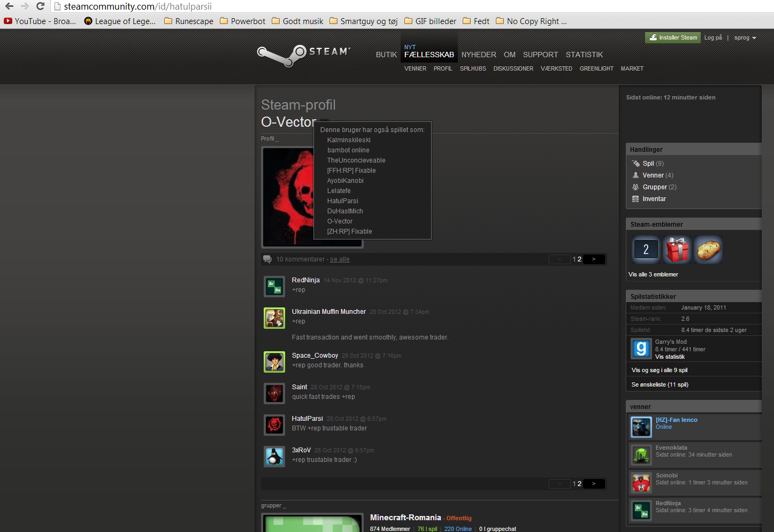The image size is (774, 532).
Task: Go to comments page 2 at top
Action: [x=579, y=259]
